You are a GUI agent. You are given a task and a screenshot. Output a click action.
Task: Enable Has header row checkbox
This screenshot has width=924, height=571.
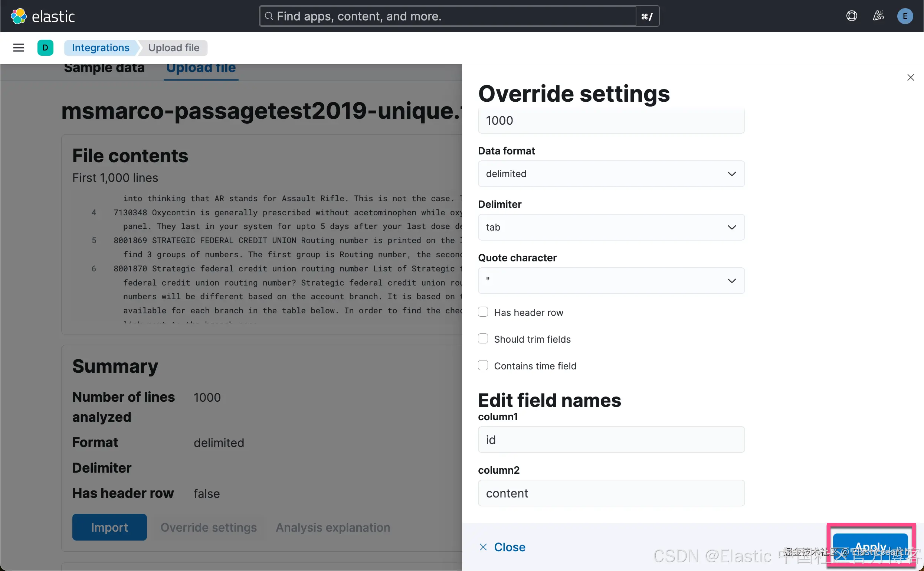(x=483, y=312)
